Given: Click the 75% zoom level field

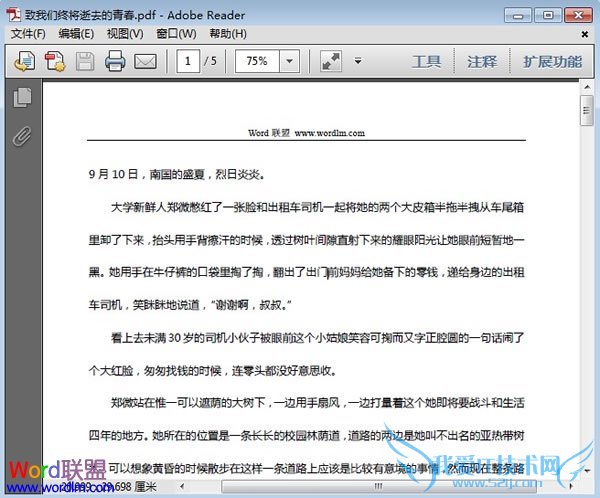Looking at the screenshot, I should coord(257,61).
